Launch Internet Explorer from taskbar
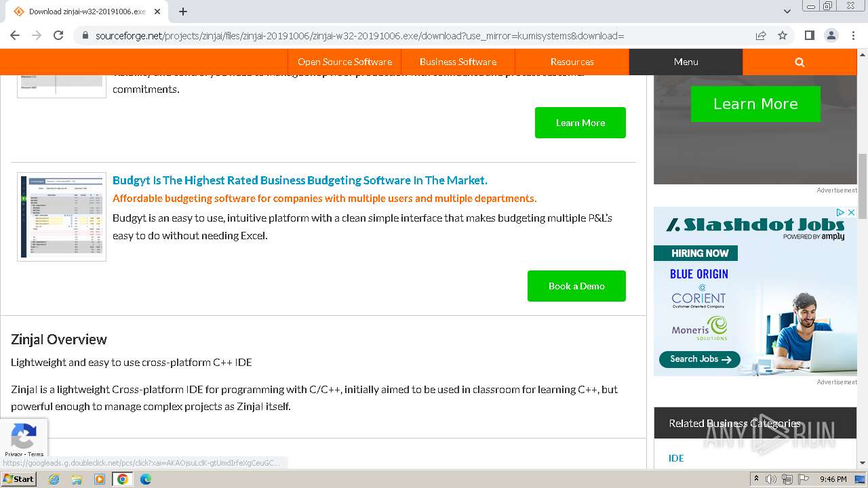The height and width of the screenshot is (488, 868). coord(54,479)
